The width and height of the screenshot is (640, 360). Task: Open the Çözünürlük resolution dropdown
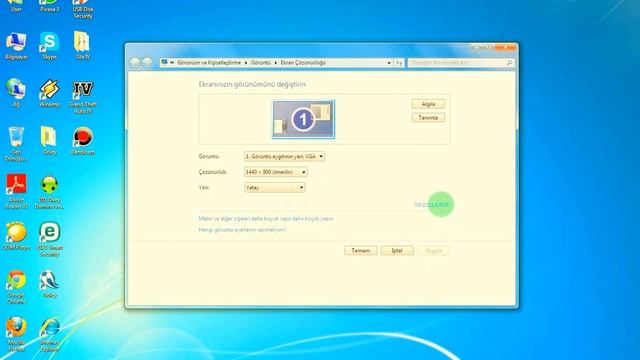pos(276,172)
